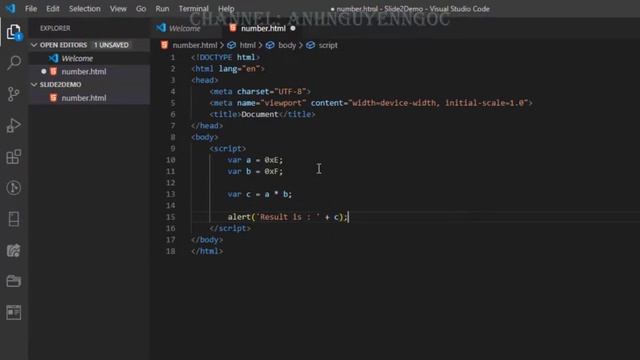Open the File menu
Viewport: 640px width, 360px height.
(x=31, y=9)
